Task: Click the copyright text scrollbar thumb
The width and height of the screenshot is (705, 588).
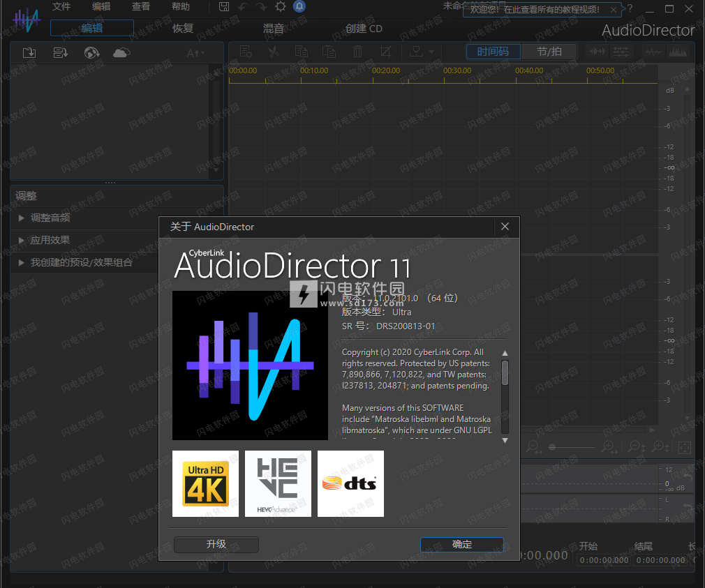Action: click(505, 372)
